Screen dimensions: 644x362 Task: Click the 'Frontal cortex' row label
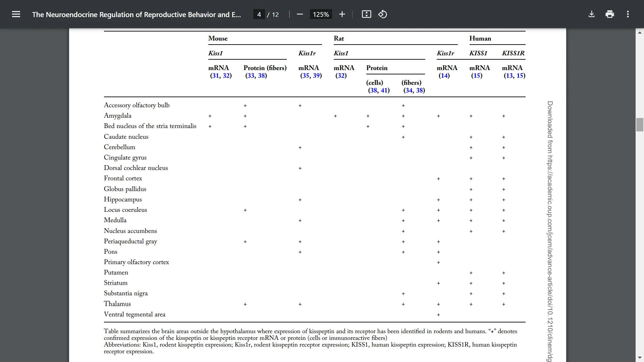pos(123,178)
